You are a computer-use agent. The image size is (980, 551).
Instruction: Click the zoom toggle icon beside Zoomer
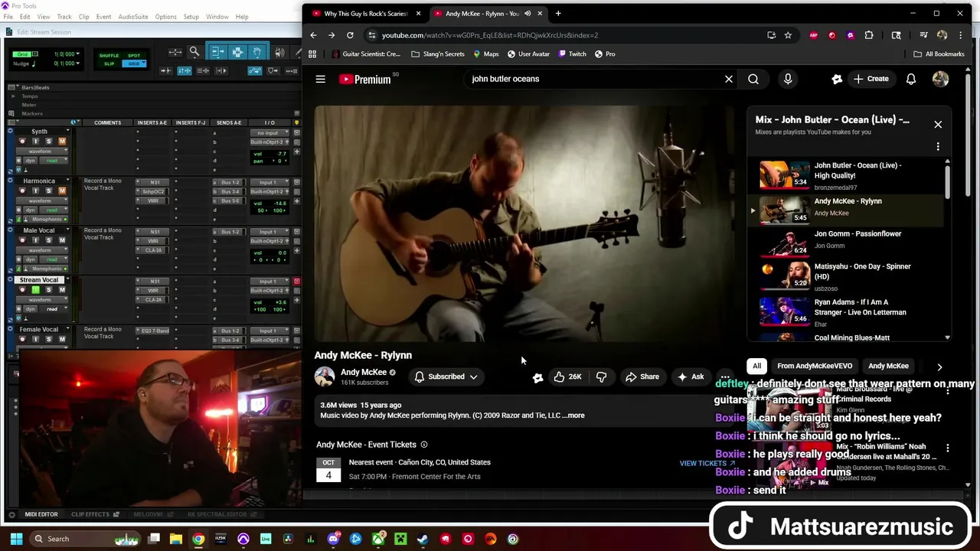coord(175,52)
